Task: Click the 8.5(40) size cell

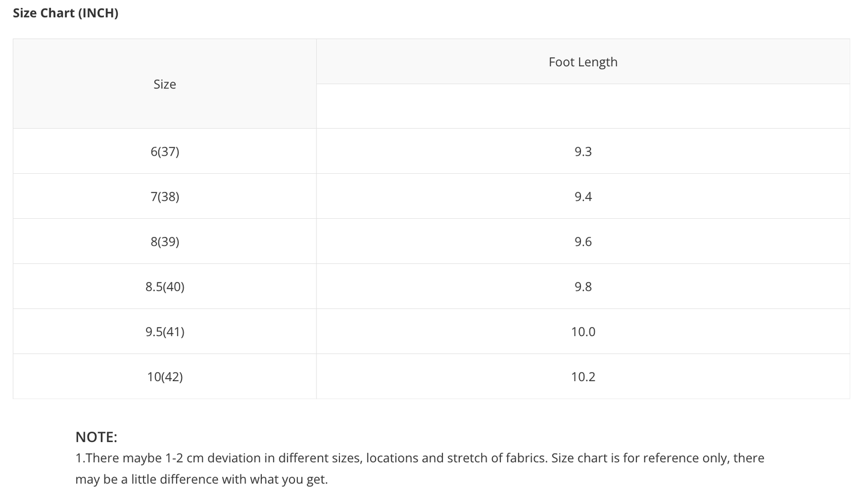Action: coord(165,287)
